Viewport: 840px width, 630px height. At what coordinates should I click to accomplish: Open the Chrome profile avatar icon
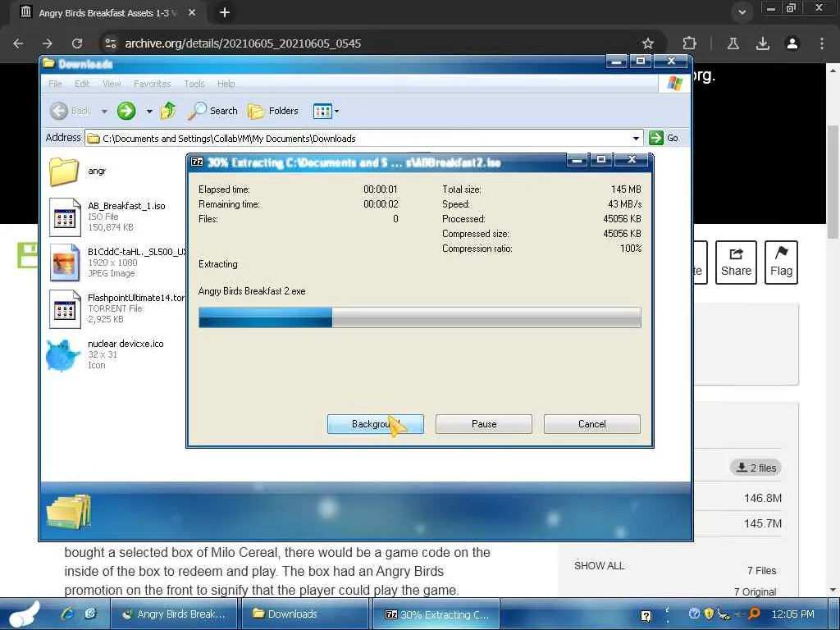792,43
